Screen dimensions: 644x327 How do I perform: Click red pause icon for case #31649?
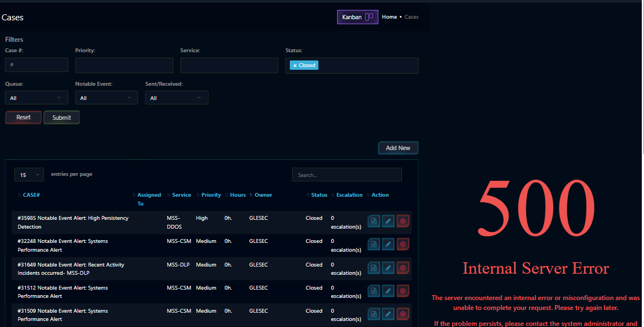[x=403, y=268]
